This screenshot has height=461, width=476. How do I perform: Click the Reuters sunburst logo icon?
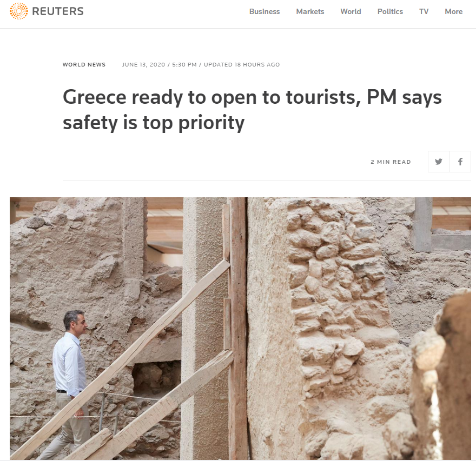[x=19, y=11]
